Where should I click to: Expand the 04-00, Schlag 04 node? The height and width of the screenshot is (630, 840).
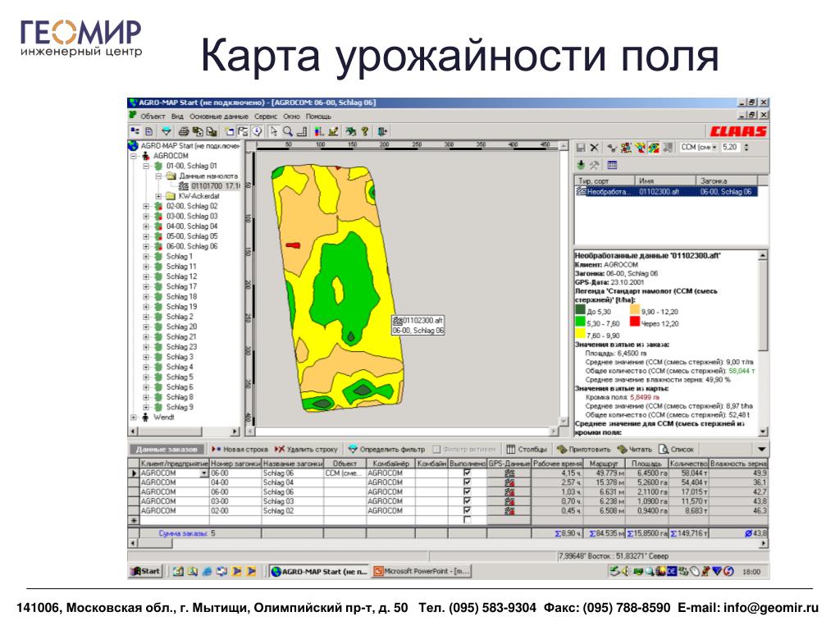(146, 226)
